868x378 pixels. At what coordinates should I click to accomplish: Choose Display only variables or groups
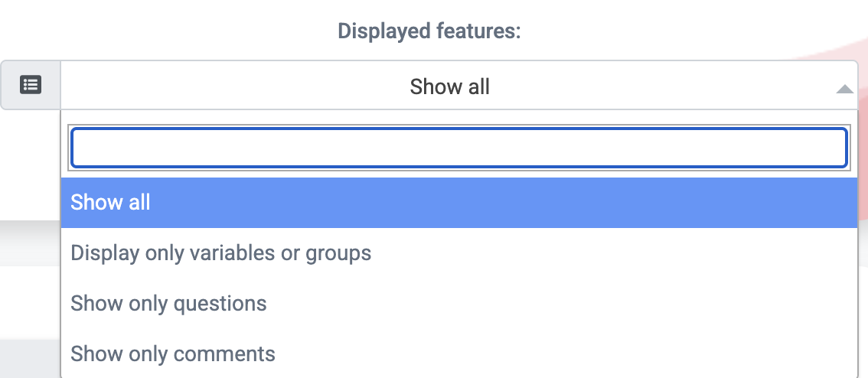(459, 253)
